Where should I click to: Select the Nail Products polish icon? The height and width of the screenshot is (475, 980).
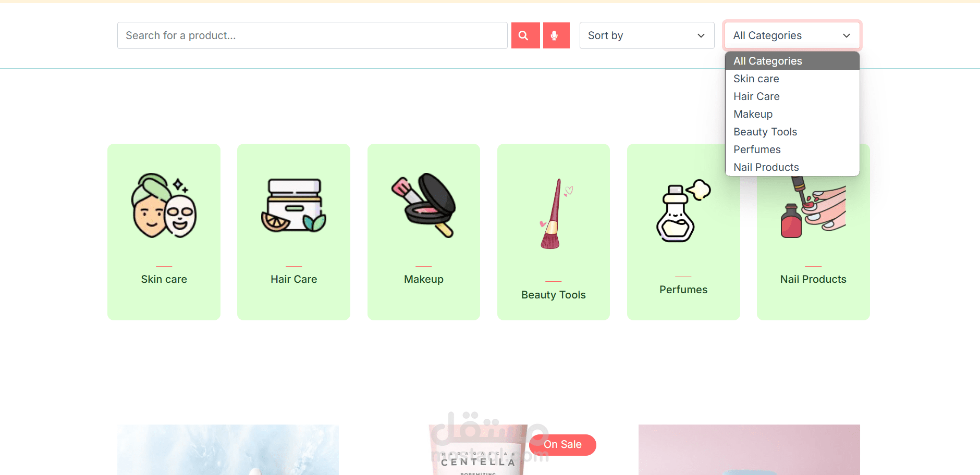pos(813,207)
